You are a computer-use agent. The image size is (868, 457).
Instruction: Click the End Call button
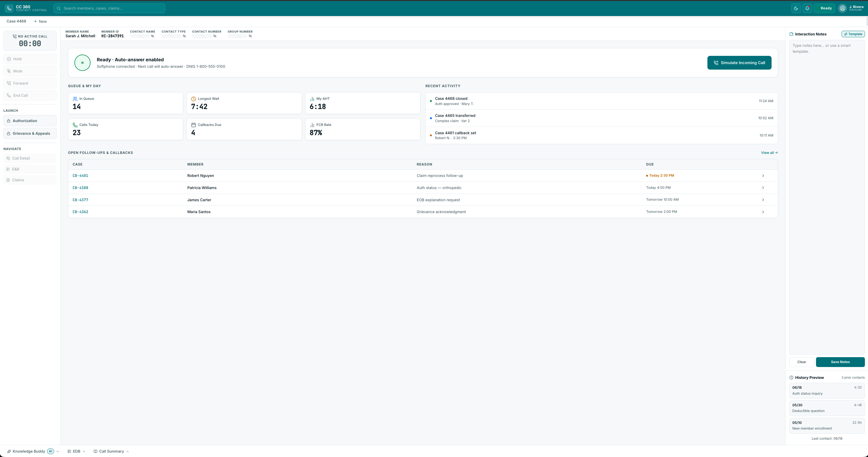[30, 95]
